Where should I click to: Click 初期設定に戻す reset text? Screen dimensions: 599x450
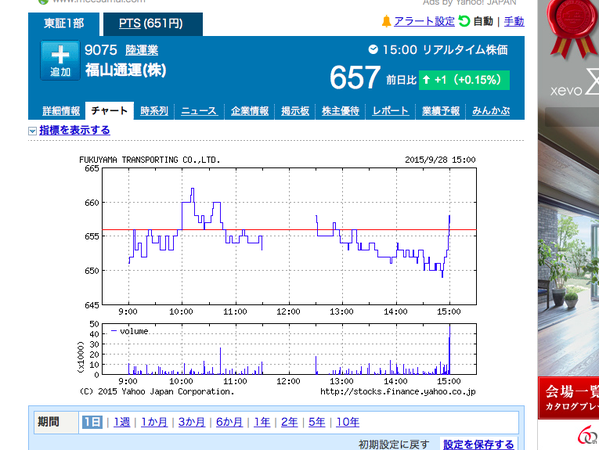tap(393, 444)
